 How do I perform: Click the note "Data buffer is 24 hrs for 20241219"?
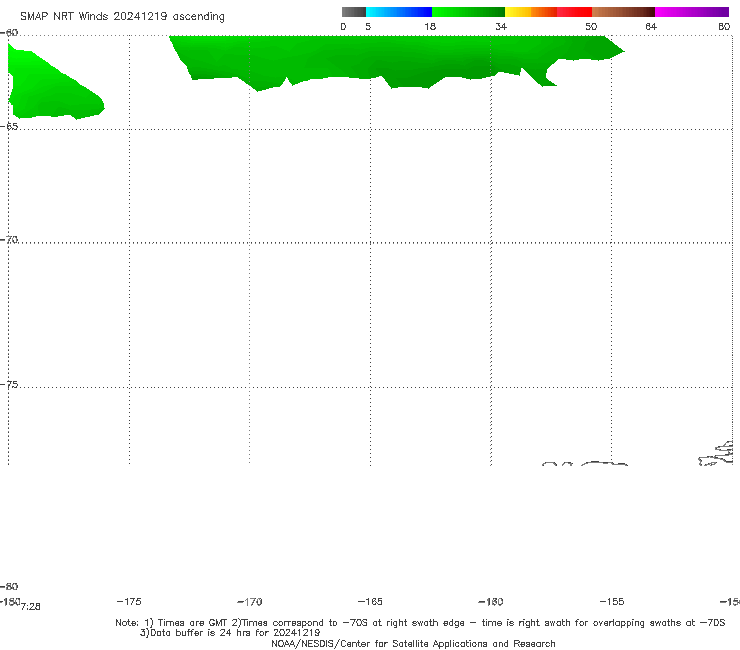click(x=230, y=633)
